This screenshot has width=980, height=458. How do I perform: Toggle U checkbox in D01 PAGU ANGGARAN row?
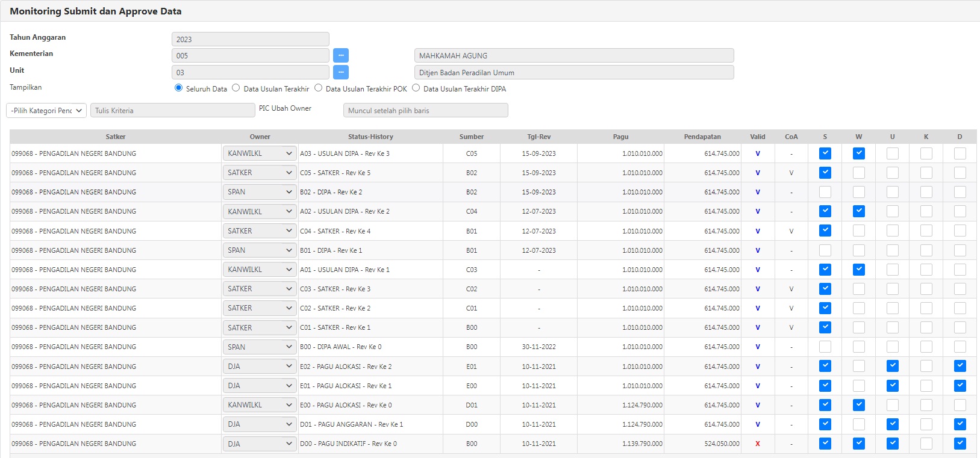(x=893, y=424)
